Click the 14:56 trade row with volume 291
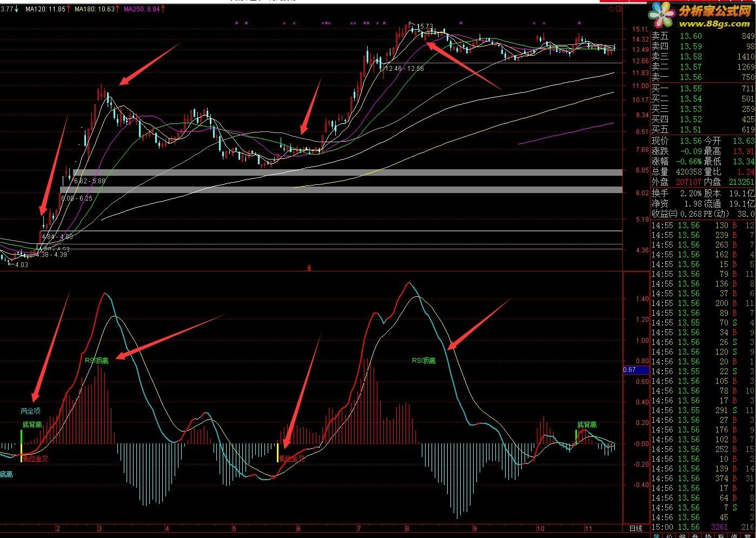 [703, 410]
